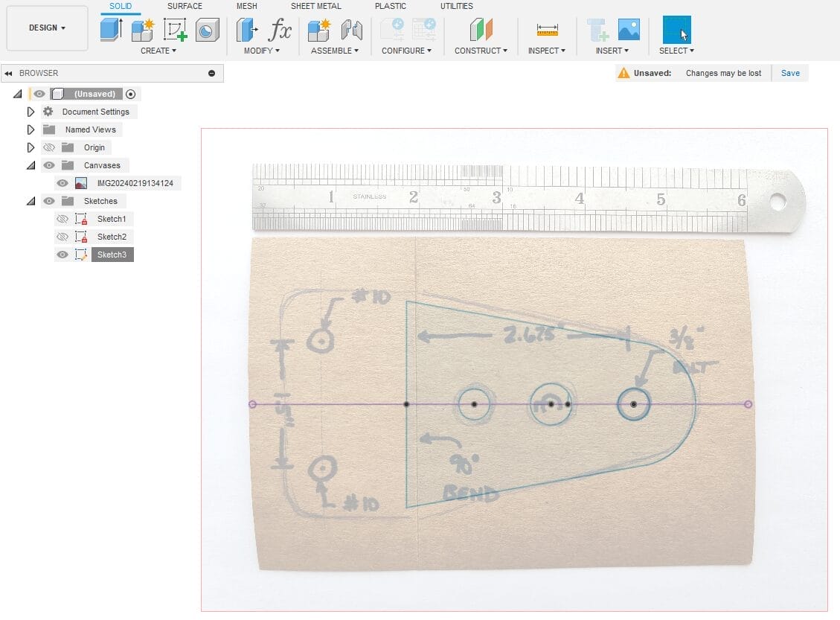This screenshot has height=620, width=840.
Task: Select the Offset Plane construct icon
Action: click(481, 30)
